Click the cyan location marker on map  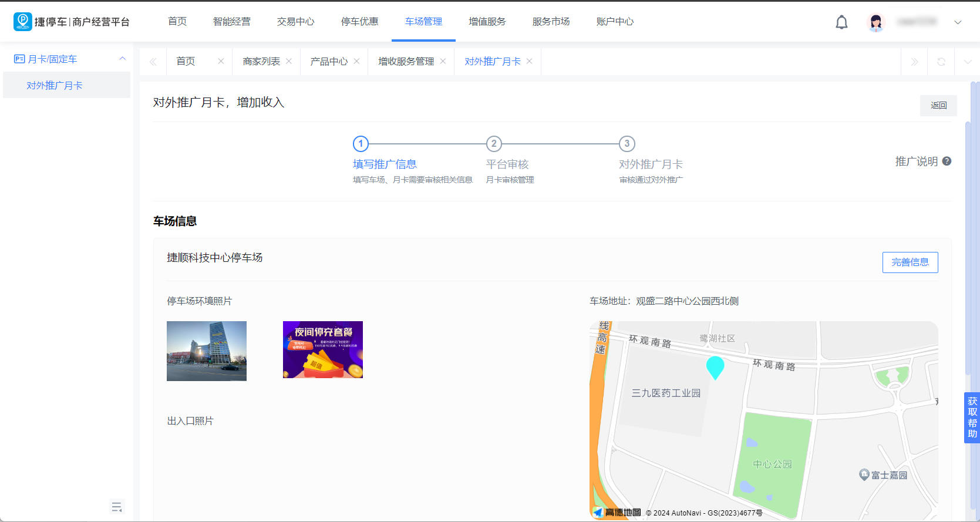tap(715, 367)
